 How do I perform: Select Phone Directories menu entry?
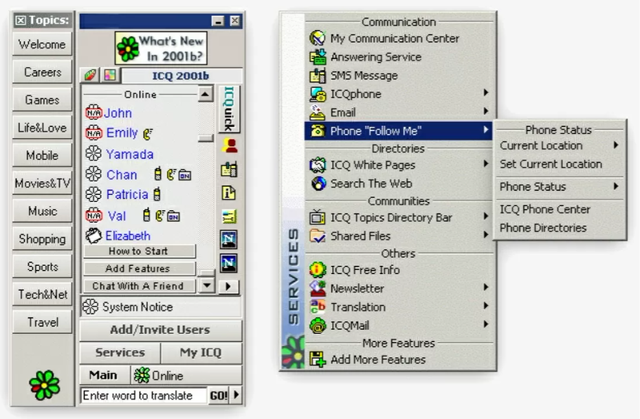[559, 228]
